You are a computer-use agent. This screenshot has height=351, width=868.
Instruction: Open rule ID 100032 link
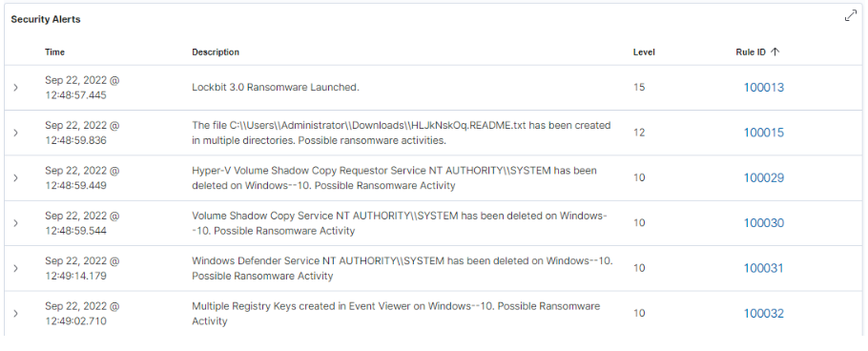[763, 314]
